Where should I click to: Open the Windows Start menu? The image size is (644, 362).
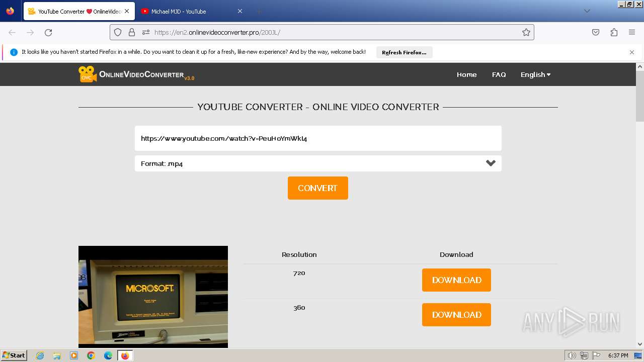(14, 355)
